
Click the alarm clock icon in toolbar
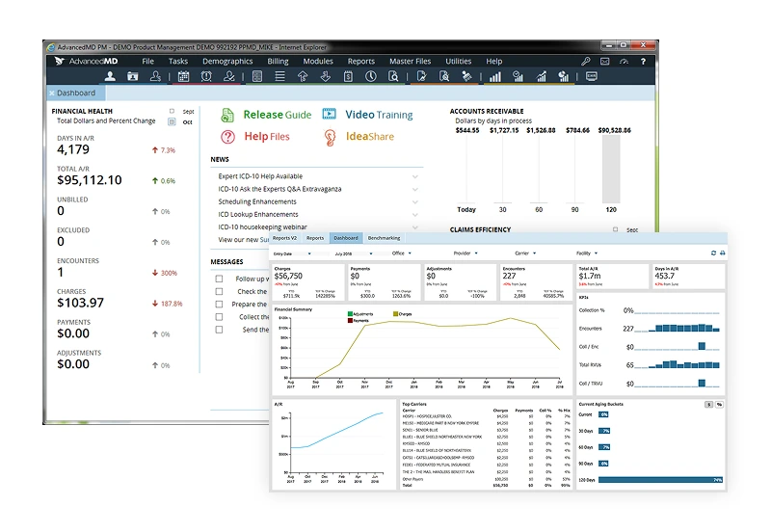(x=206, y=76)
